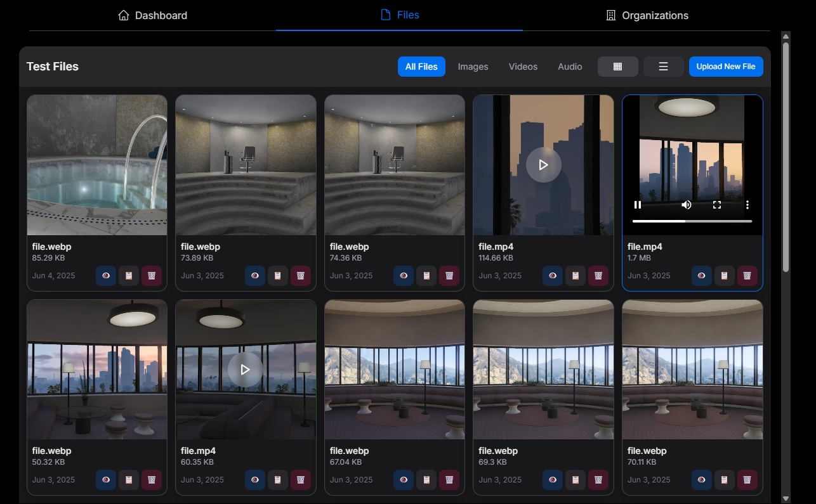This screenshot has width=816, height=504.
Task: Switch to grid view layout
Action: click(618, 67)
